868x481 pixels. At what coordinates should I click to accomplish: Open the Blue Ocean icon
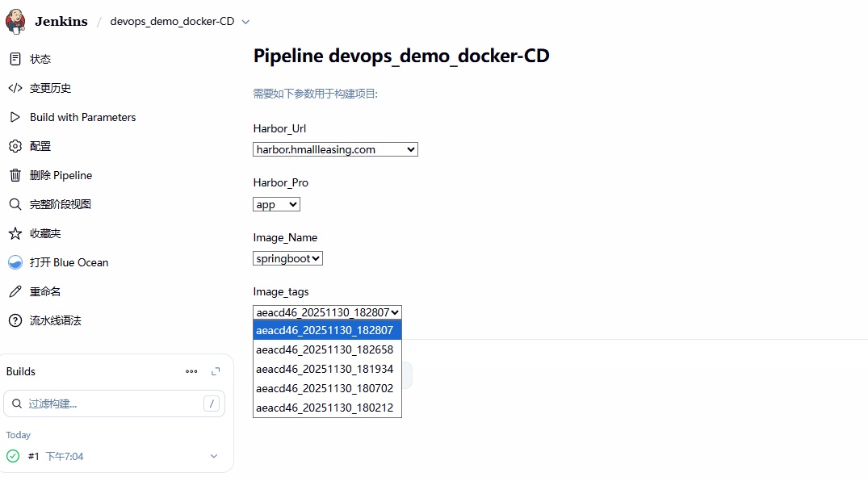click(15, 262)
